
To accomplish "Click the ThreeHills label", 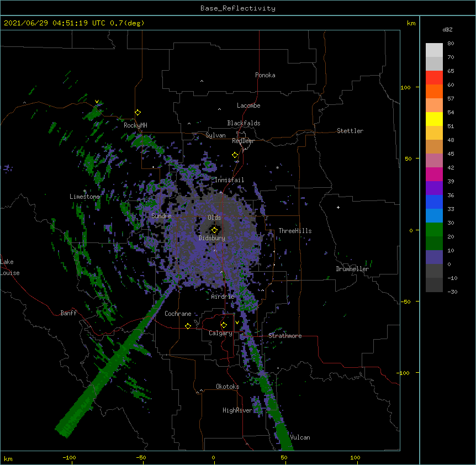I will (x=295, y=231).
